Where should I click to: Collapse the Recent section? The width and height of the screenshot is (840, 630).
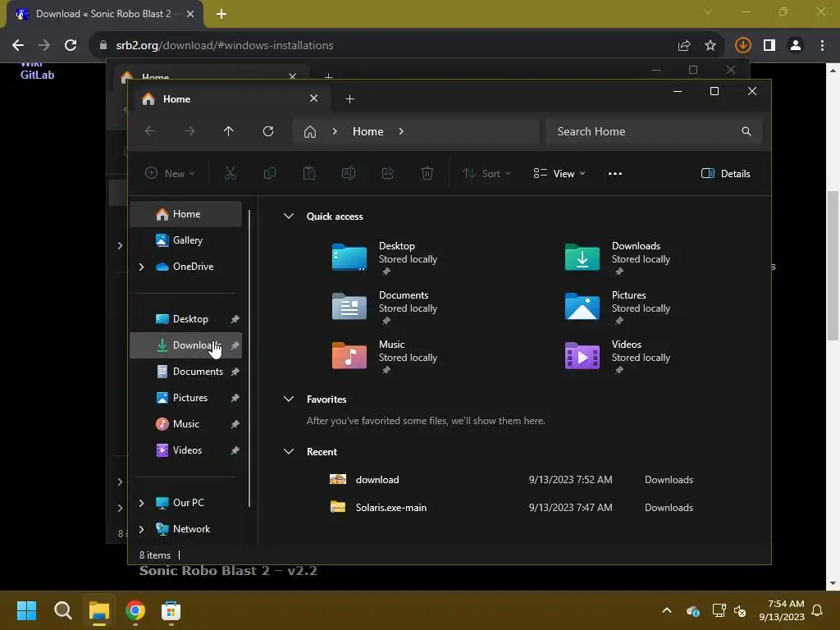click(289, 452)
